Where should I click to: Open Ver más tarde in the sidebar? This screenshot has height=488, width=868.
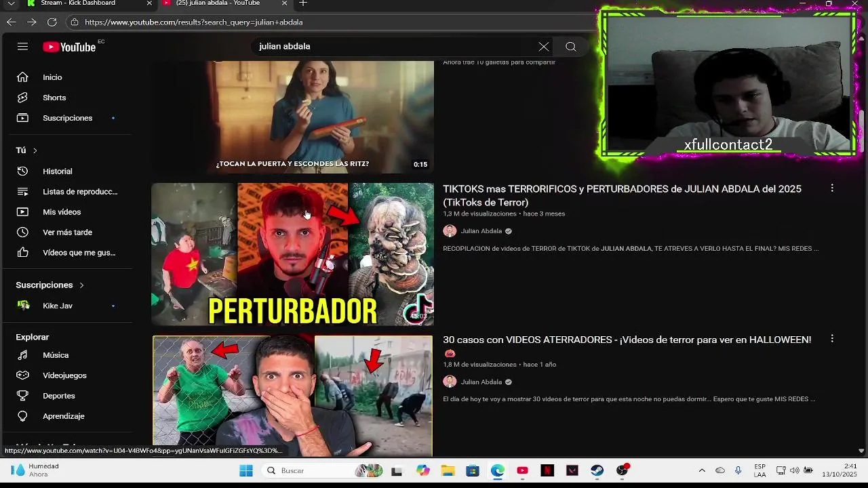68,232
